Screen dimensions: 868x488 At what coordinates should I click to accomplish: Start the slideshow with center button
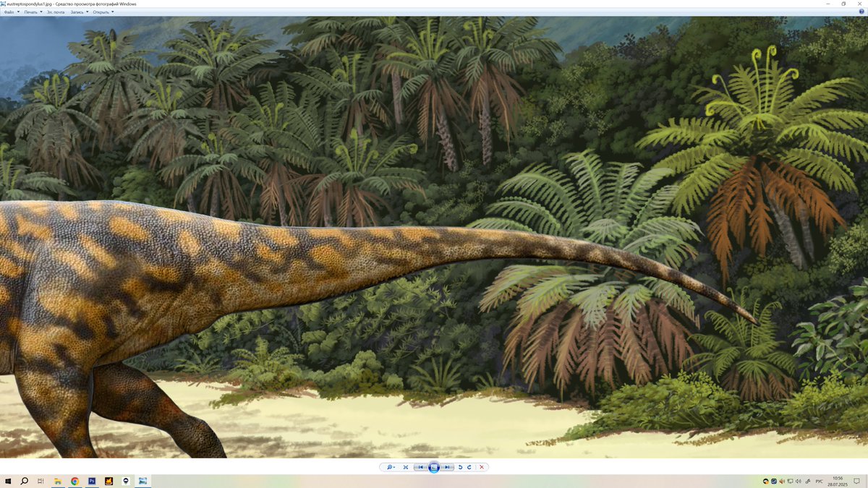434,467
